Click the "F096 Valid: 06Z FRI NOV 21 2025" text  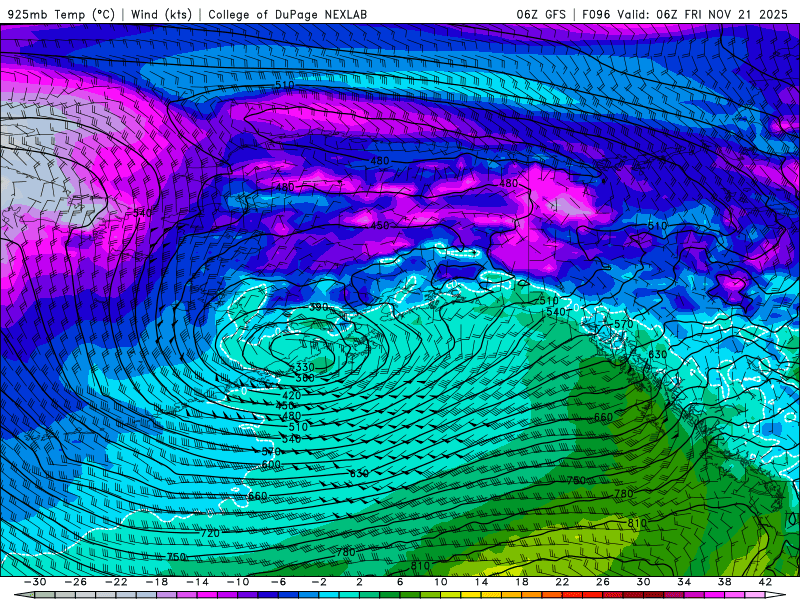pos(685,14)
